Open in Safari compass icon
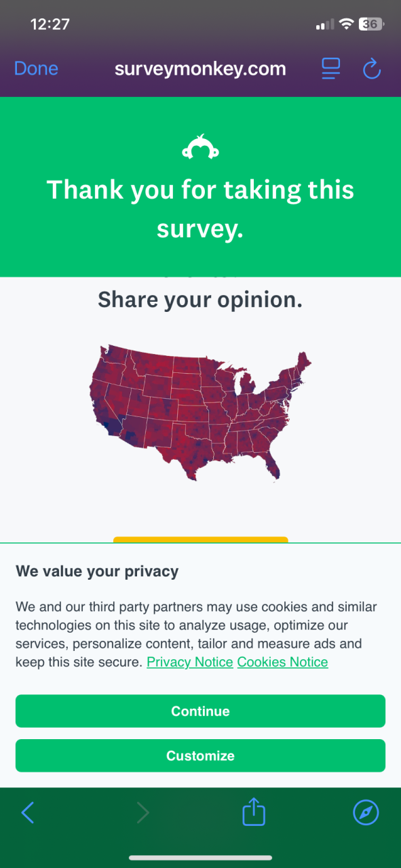The width and height of the screenshot is (401, 868). coord(366,812)
